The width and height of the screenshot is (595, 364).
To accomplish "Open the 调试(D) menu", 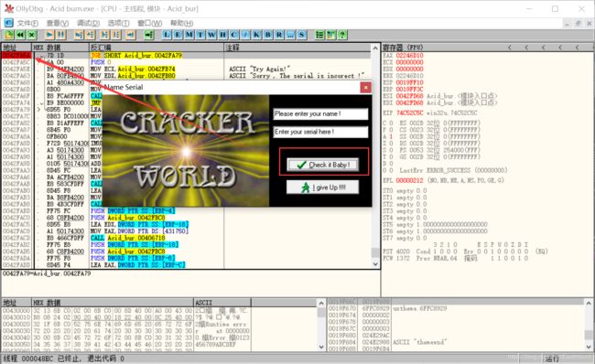I will (88, 23).
